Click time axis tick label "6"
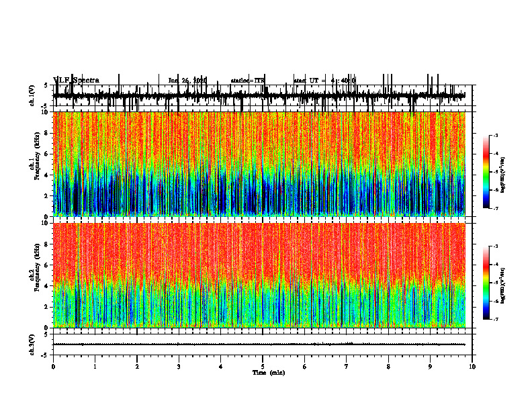The width and height of the screenshot is (532, 411). [x=305, y=367]
